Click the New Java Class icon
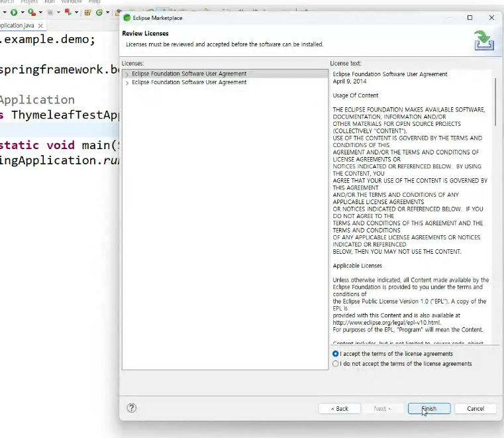The height and width of the screenshot is (438, 504). [99, 13]
